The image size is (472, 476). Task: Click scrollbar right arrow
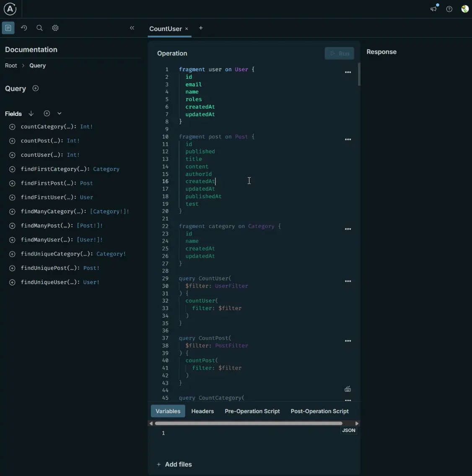coord(357,423)
